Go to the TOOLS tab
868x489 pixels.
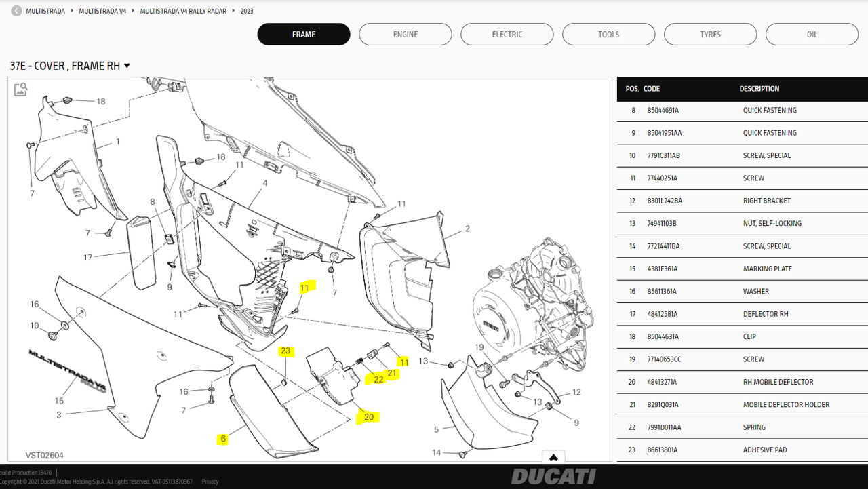609,35
